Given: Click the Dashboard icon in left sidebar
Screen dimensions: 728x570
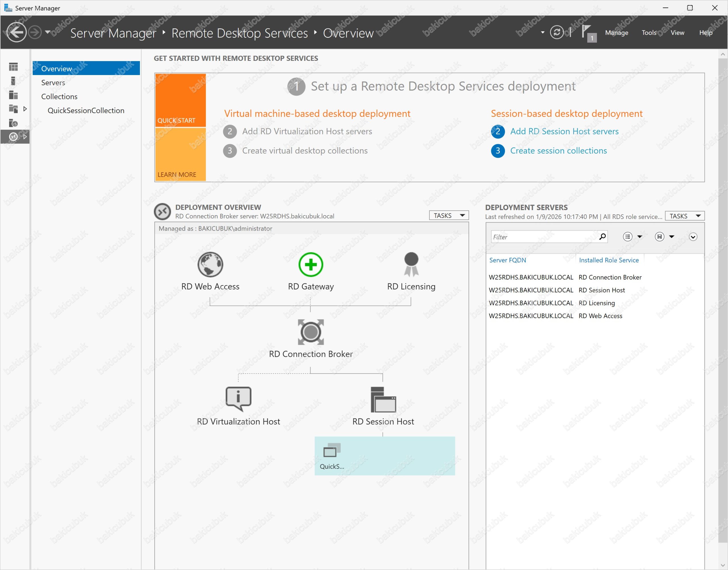Looking at the screenshot, I should coord(13,67).
